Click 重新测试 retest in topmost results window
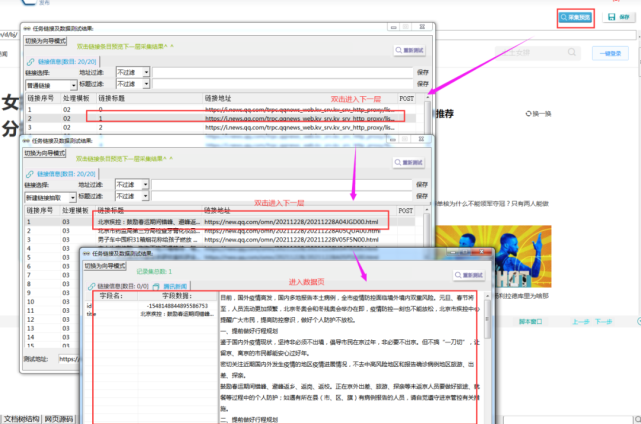This screenshot has height=424, width=641. click(x=410, y=50)
